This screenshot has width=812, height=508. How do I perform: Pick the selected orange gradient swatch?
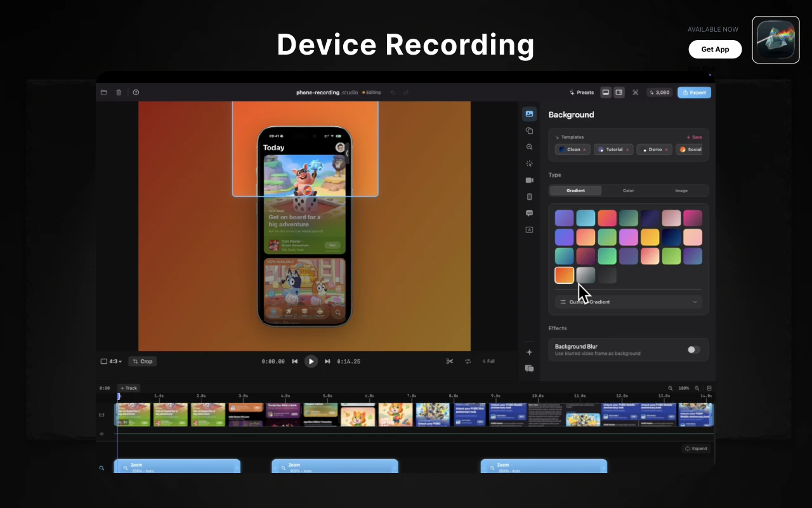[x=565, y=275]
